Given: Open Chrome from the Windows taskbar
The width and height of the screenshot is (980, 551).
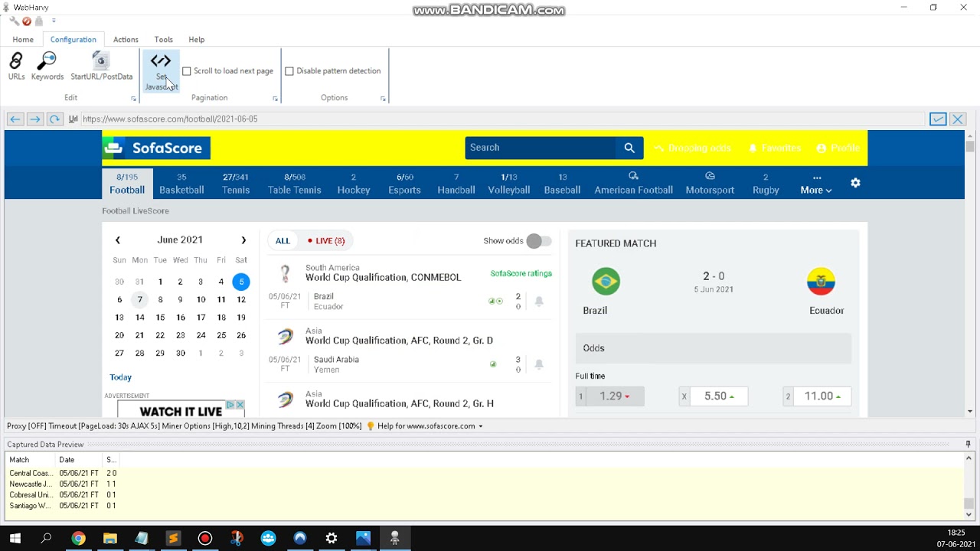Looking at the screenshot, I should 78,539.
